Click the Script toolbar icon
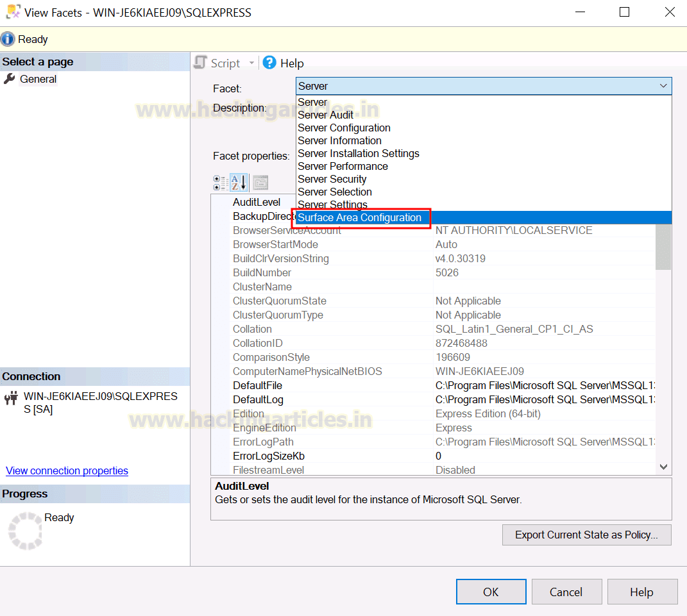687x616 pixels. pos(200,63)
